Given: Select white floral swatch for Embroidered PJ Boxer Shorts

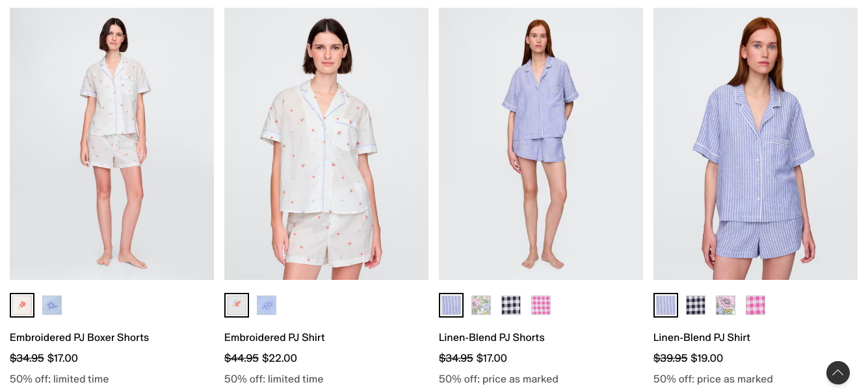Looking at the screenshot, I should 22,305.
